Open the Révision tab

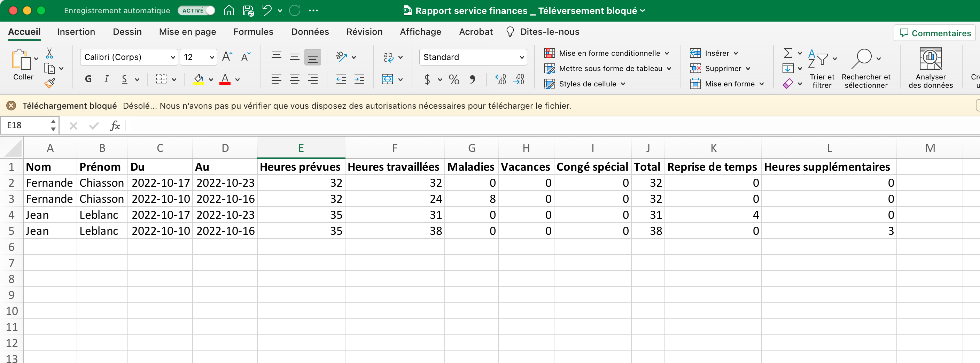[364, 32]
